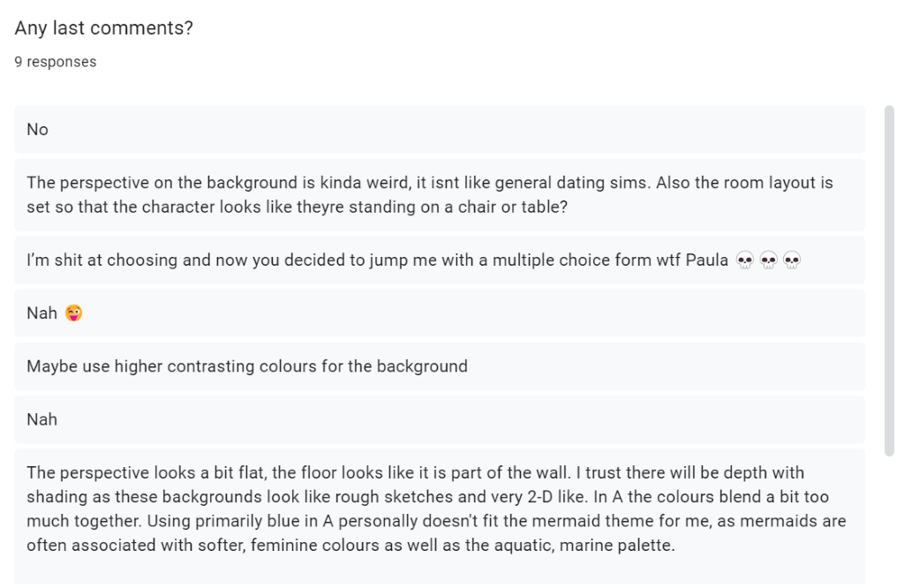Viewport: 904px width, 588px height.
Task: Click the second skull emoji
Action: click(769, 260)
